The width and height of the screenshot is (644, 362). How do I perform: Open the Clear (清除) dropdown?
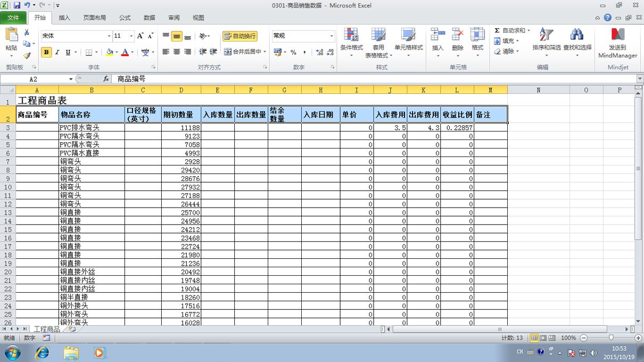(x=506, y=52)
